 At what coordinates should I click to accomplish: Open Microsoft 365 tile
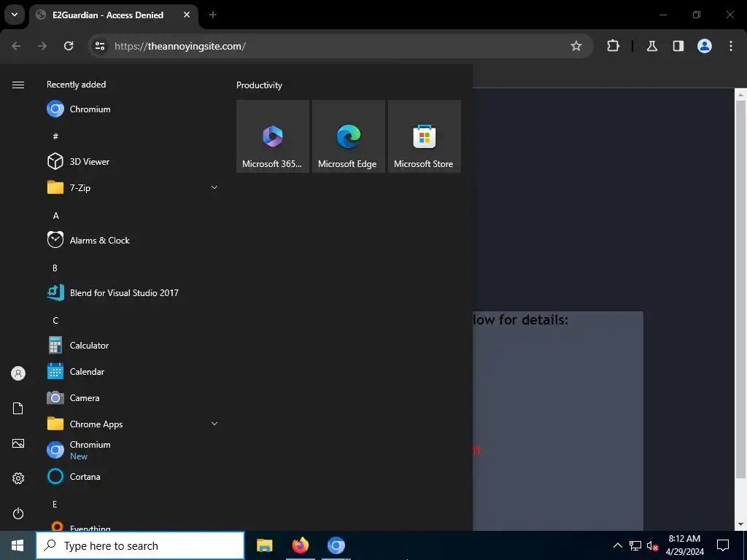tap(273, 136)
